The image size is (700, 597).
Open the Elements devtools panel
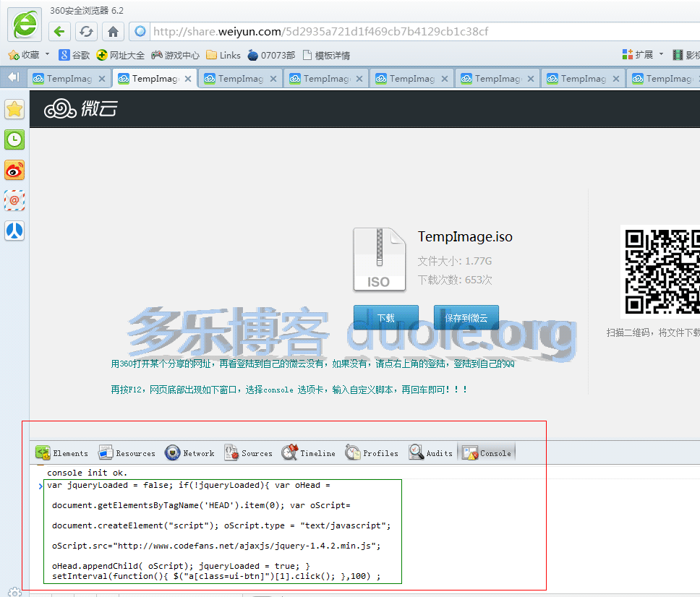[x=61, y=453]
